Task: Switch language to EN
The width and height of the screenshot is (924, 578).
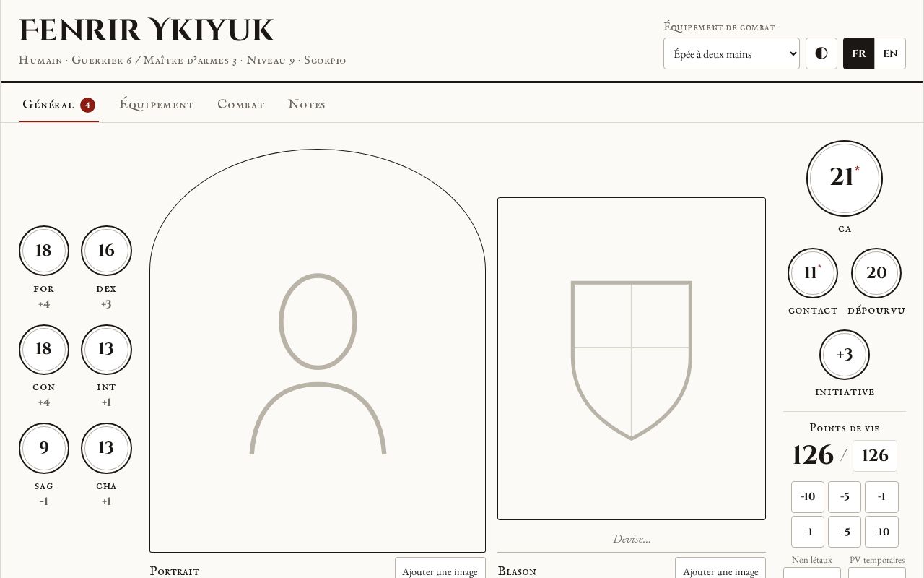Action: [890, 53]
